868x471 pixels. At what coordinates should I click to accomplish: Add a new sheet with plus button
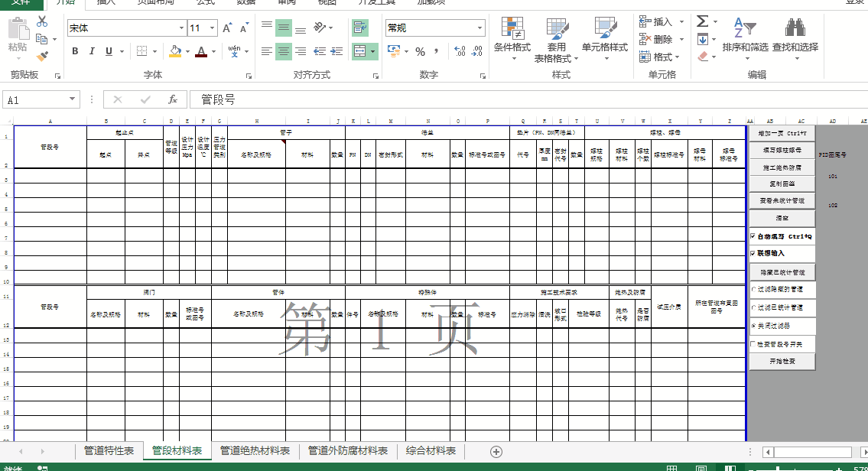coord(496,452)
